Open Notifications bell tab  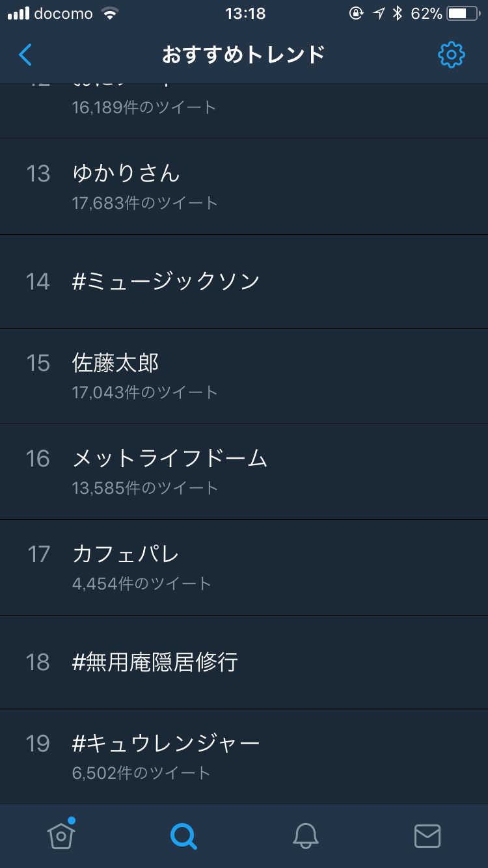point(305,835)
